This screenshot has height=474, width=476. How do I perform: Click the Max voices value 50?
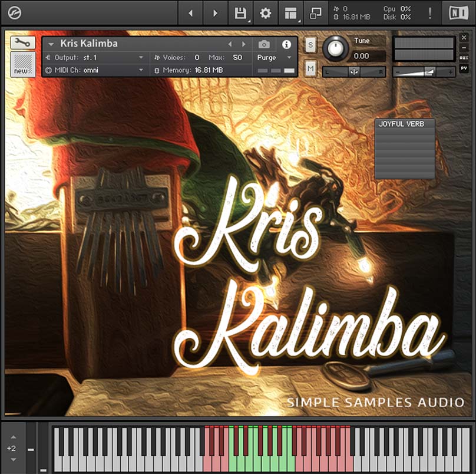tap(237, 57)
